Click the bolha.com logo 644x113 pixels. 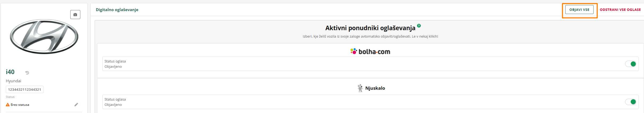coord(370,51)
